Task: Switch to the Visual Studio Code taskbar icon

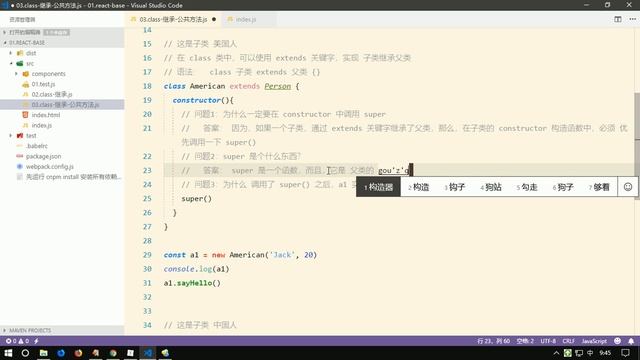Action: 148,353
